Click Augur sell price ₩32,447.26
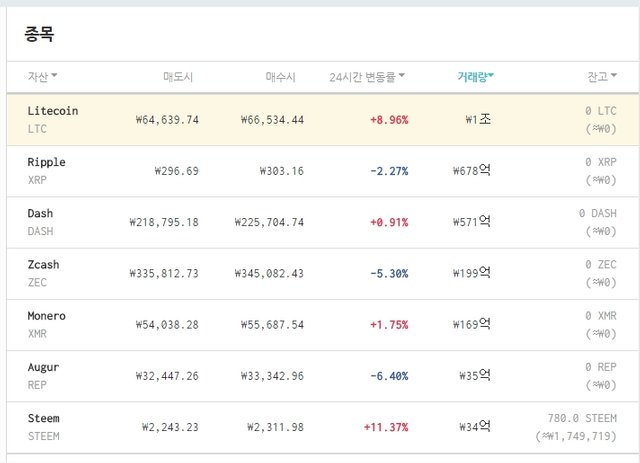The height and width of the screenshot is (463, 640). pyautogui.click(x=167, y=376)
